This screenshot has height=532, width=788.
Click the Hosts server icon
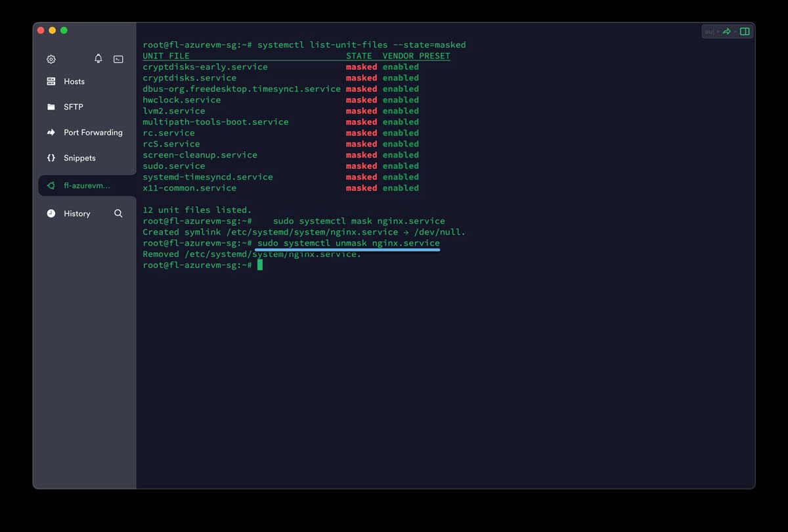pos(51,81)
